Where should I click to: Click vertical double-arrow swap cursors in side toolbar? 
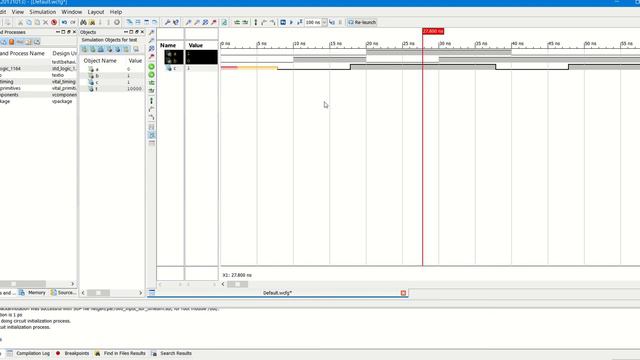(x=151, y=100)
